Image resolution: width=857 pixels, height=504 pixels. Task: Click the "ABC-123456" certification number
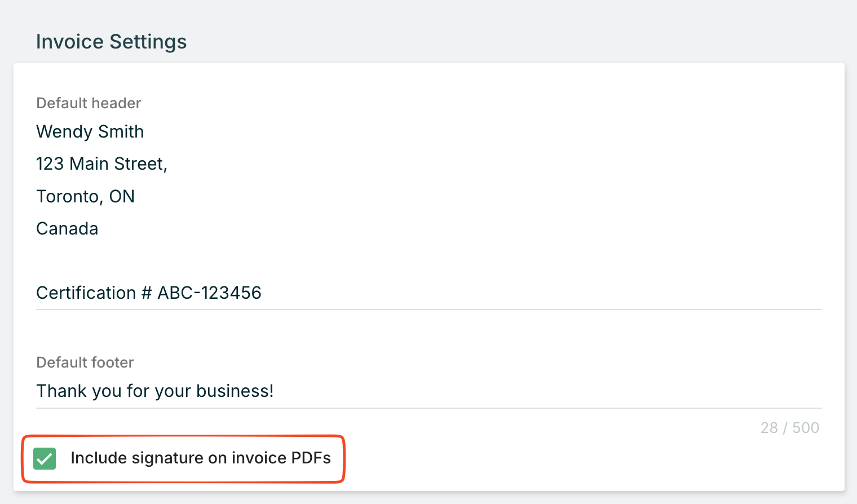pos(209,293)
